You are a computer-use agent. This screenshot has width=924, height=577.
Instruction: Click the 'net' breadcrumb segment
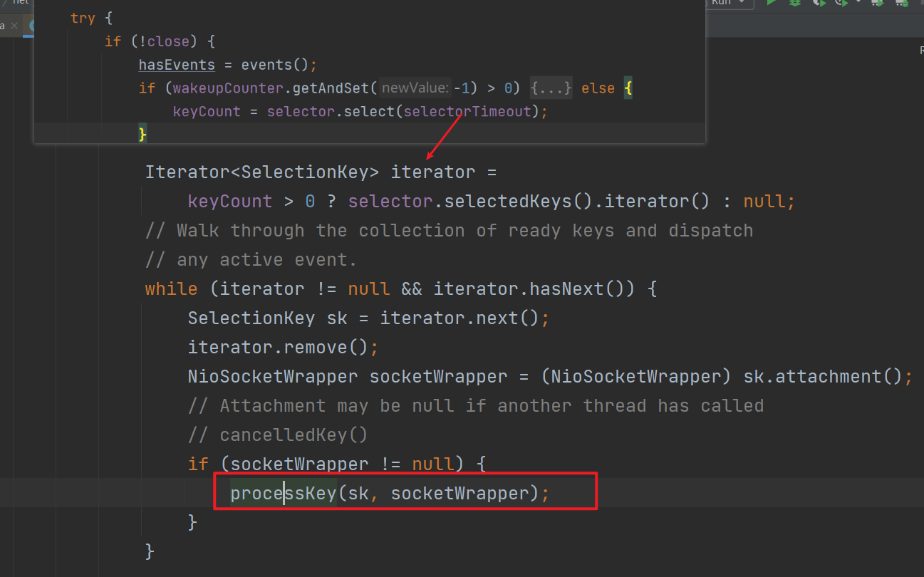pos(21,2)
